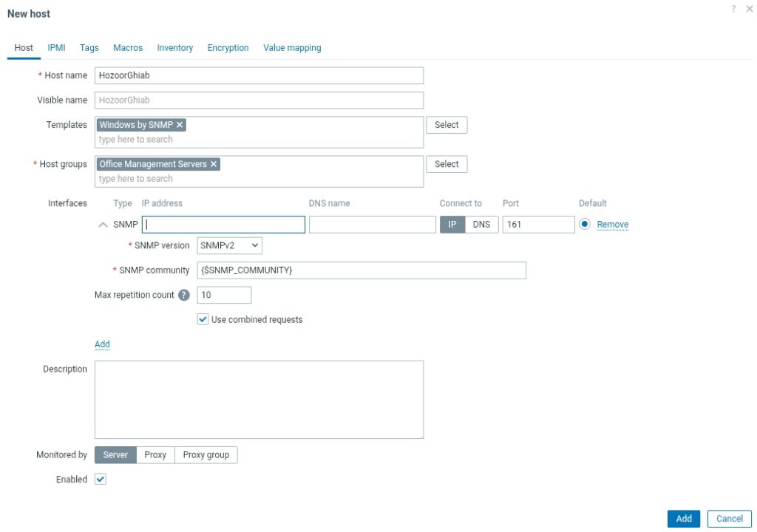Image resolution: width=757 pixels, height=532 pixels.
Task: Choose Proxy group for Monitored by
Action: point(206,454)
